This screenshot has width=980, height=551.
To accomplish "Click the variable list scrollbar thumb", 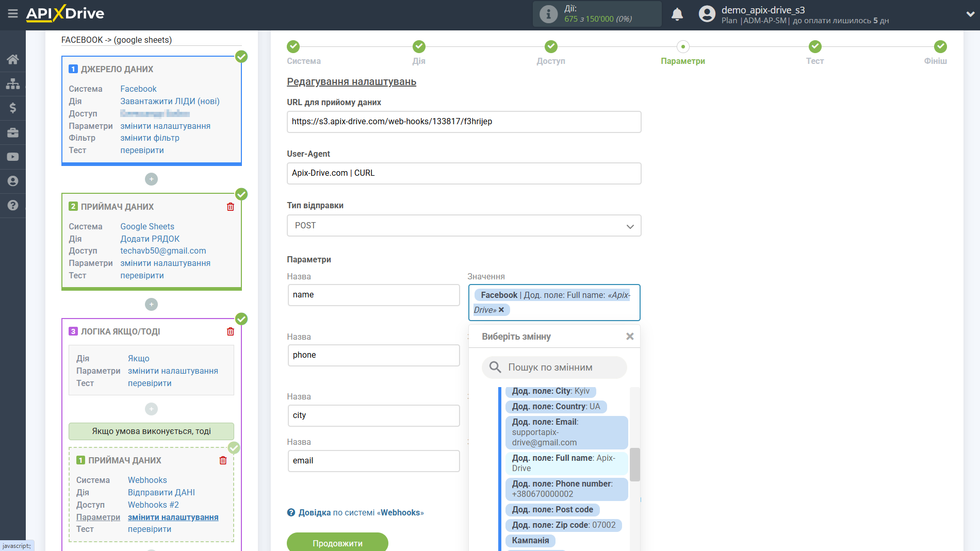I will 635,464.
